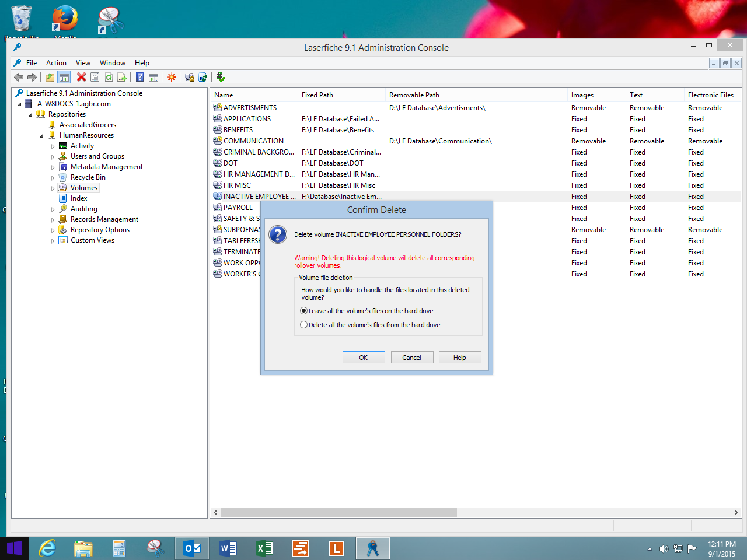The width and height of the screenshot is (747, 560).
Task: Open the Window menu
Action: (x=112, y=63)
